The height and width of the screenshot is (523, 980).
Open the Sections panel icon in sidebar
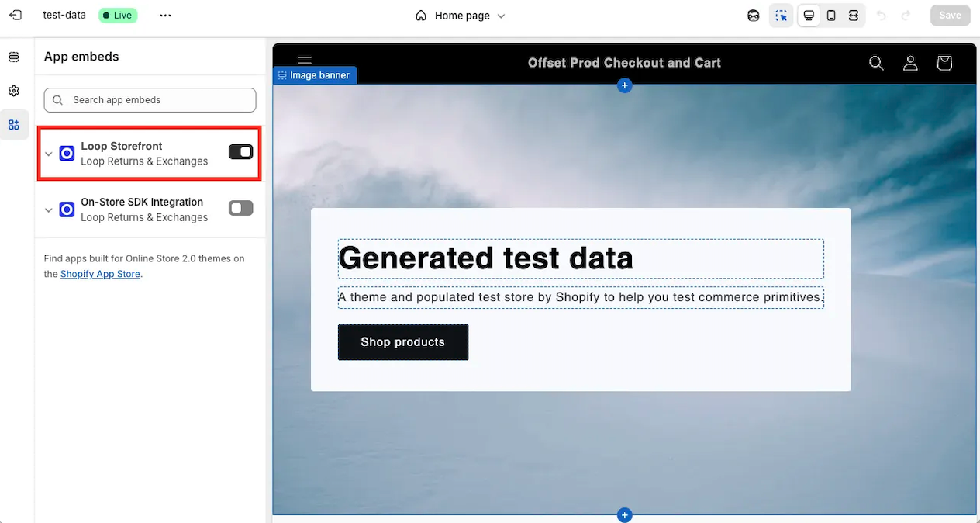14,57
